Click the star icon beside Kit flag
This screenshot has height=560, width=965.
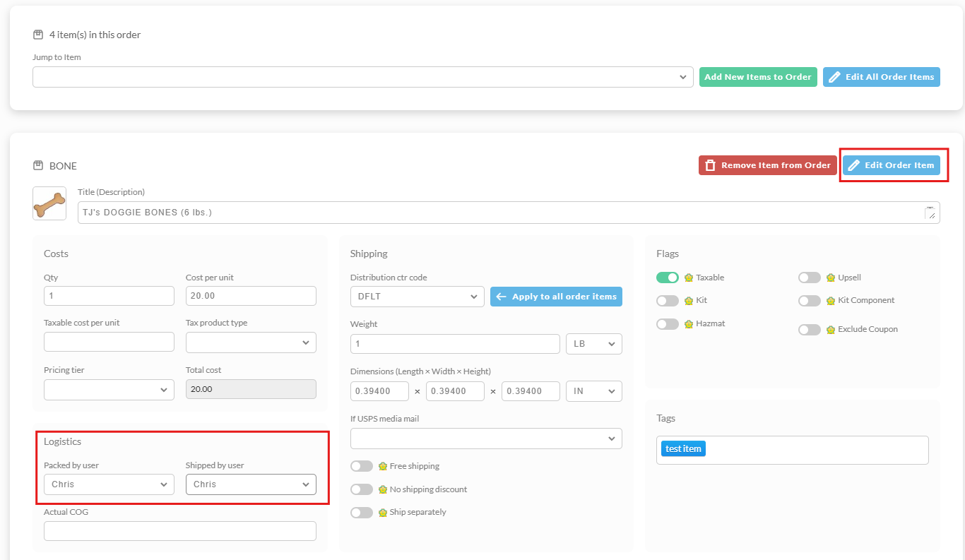(x=689, y=301)
